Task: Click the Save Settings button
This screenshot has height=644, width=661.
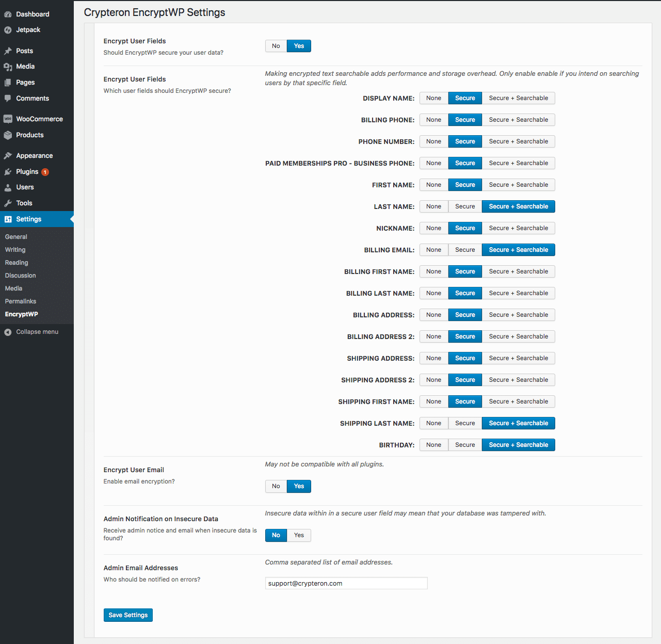Action: pos(128,615)
